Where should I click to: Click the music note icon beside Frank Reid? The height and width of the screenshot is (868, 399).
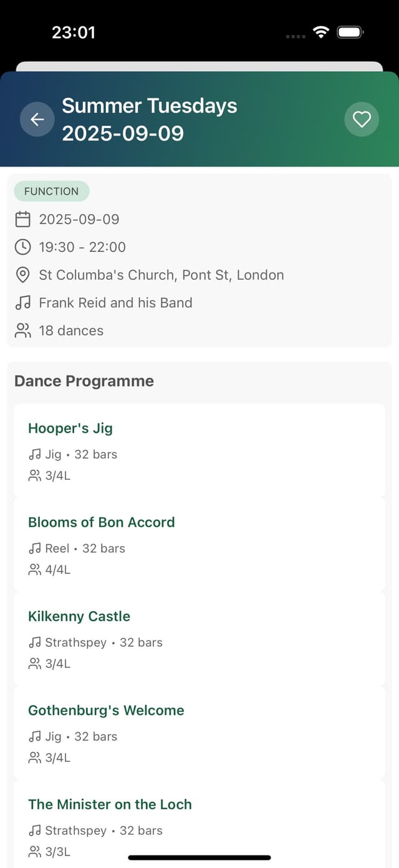[x=23, y=303]
